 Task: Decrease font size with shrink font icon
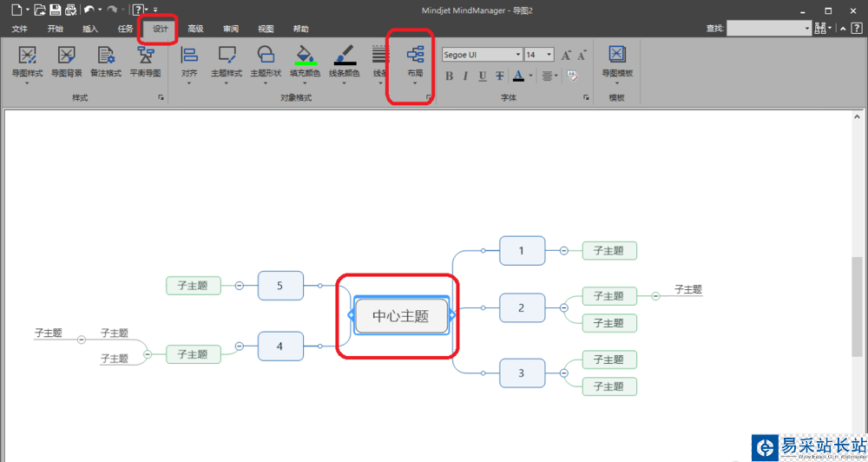click(582, 55)
